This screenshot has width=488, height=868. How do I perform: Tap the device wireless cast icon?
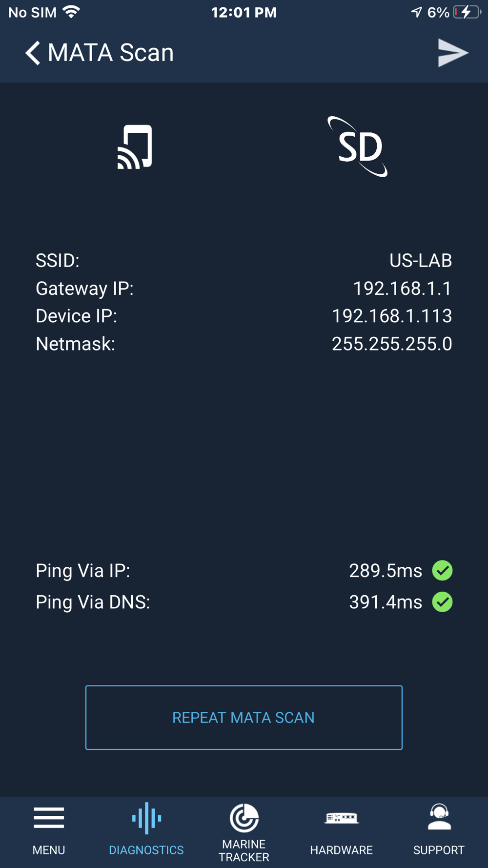[x=135, y=147]
